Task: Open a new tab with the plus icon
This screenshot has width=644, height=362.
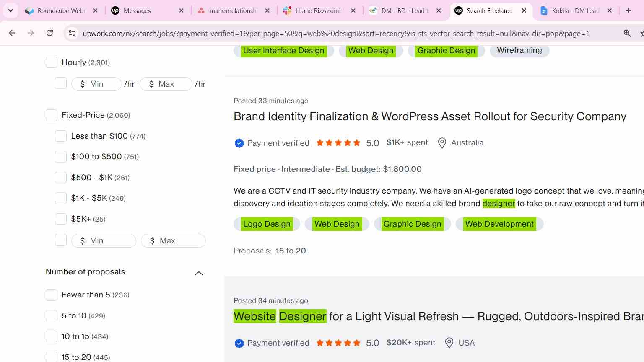Action: 628,10
